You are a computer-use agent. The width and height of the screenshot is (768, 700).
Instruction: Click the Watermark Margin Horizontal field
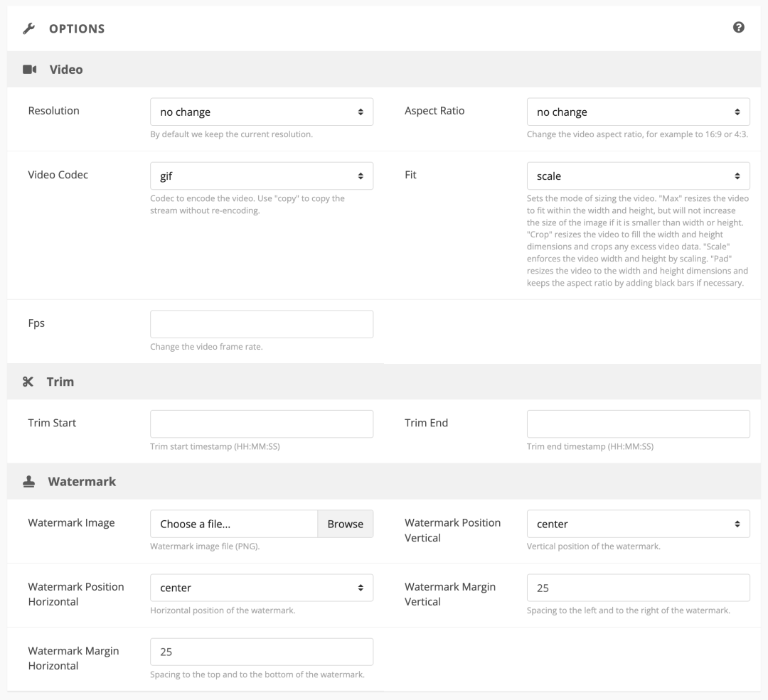tap(262, 652)
